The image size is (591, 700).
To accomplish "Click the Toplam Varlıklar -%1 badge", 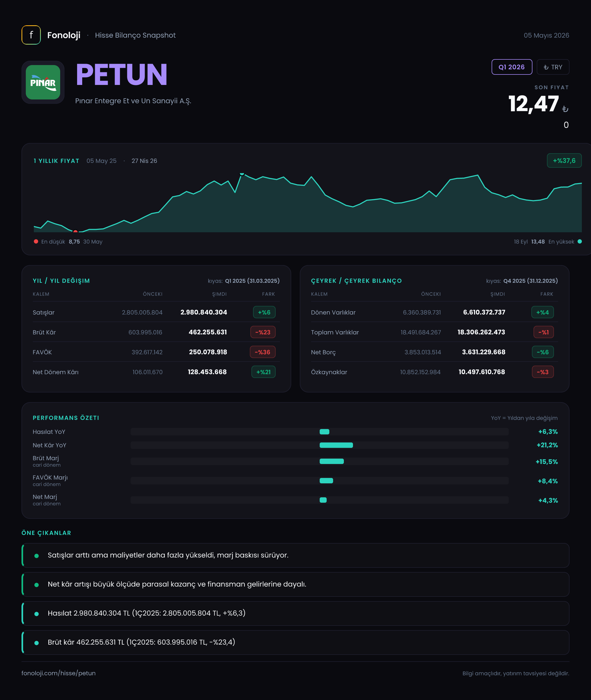I will 543,332.
